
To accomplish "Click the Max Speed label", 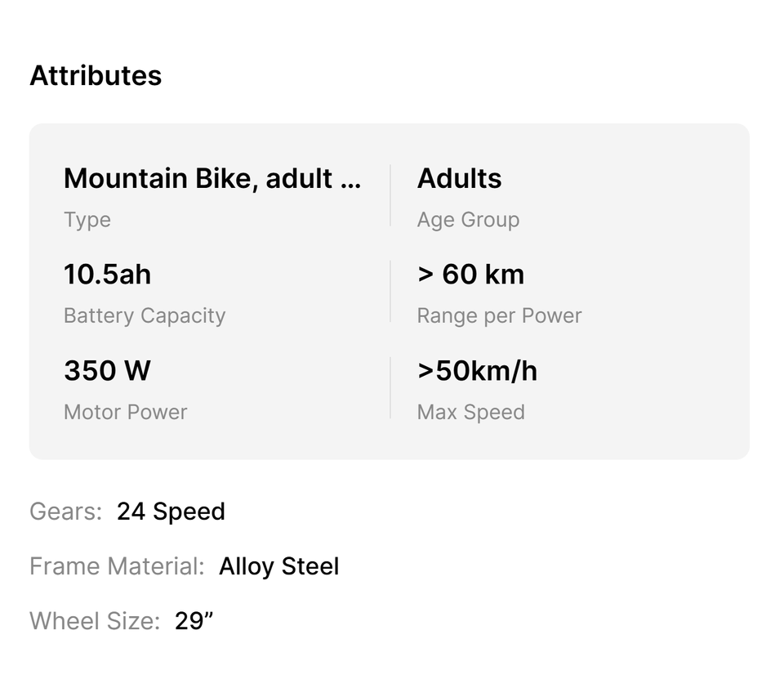I will tap(470, 412).
